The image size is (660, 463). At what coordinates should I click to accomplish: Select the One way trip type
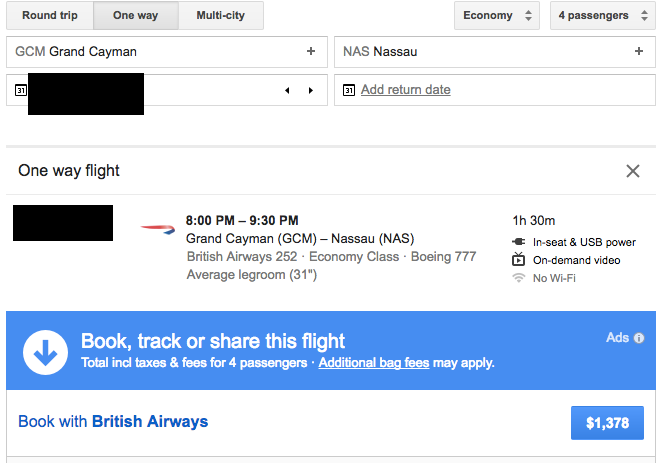click(138, 16)
